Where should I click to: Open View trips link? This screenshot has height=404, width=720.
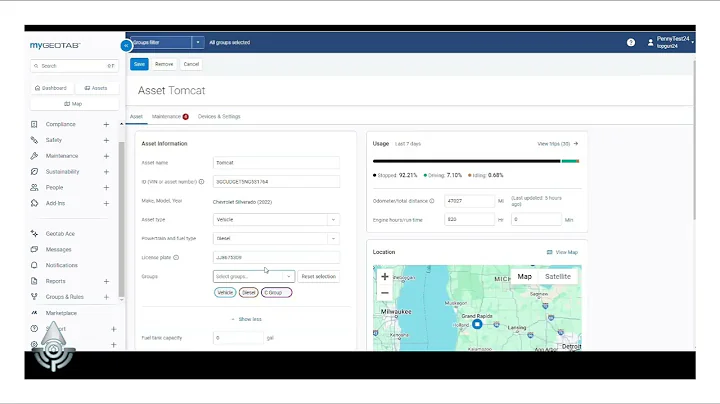pyautogui.click(x=557, y=144)
